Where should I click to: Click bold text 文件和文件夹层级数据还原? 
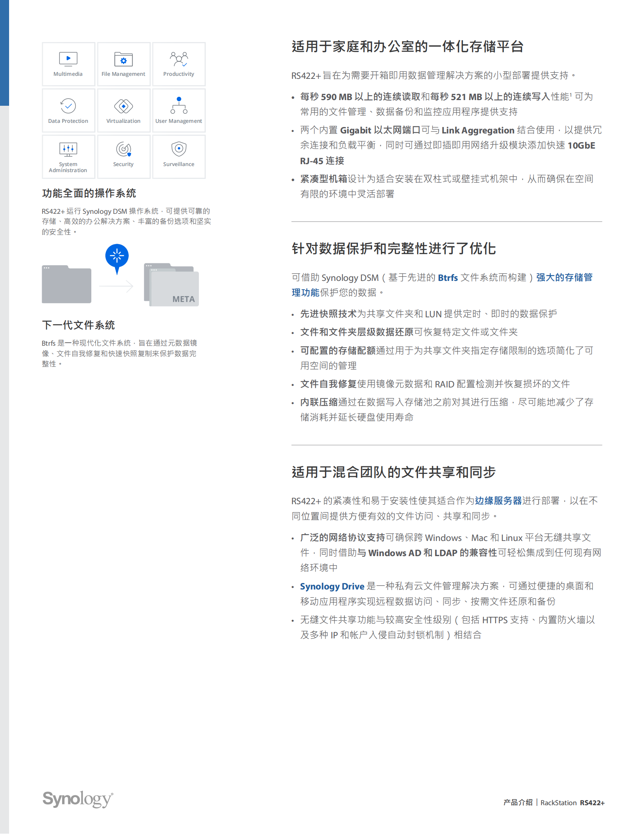pos(357,332)
